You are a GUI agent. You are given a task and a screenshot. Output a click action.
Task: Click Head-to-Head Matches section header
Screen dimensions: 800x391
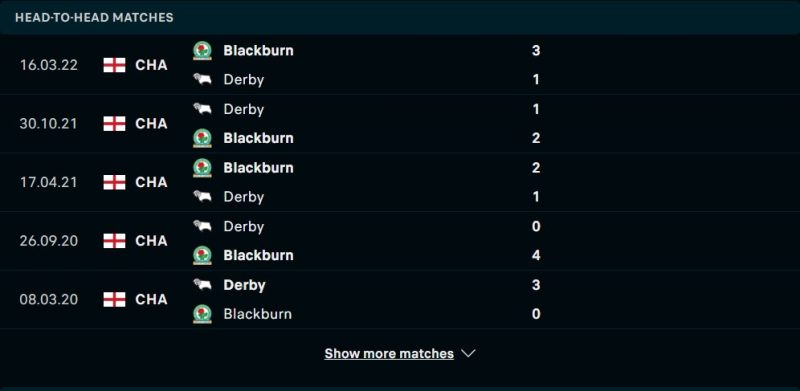coord(94,17)
